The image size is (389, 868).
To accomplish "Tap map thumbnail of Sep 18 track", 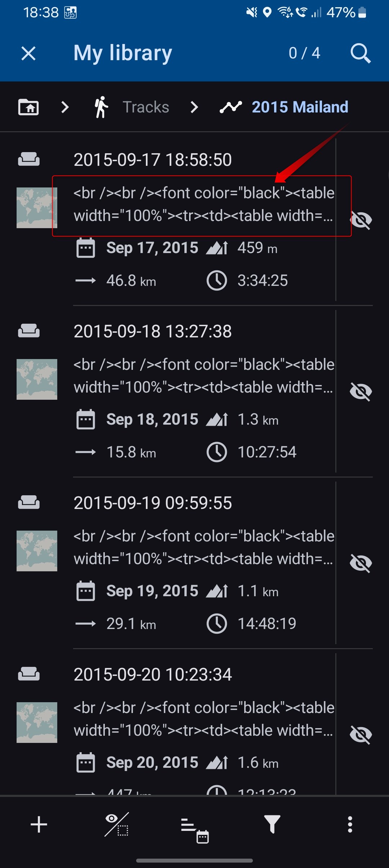I will 37,379.
